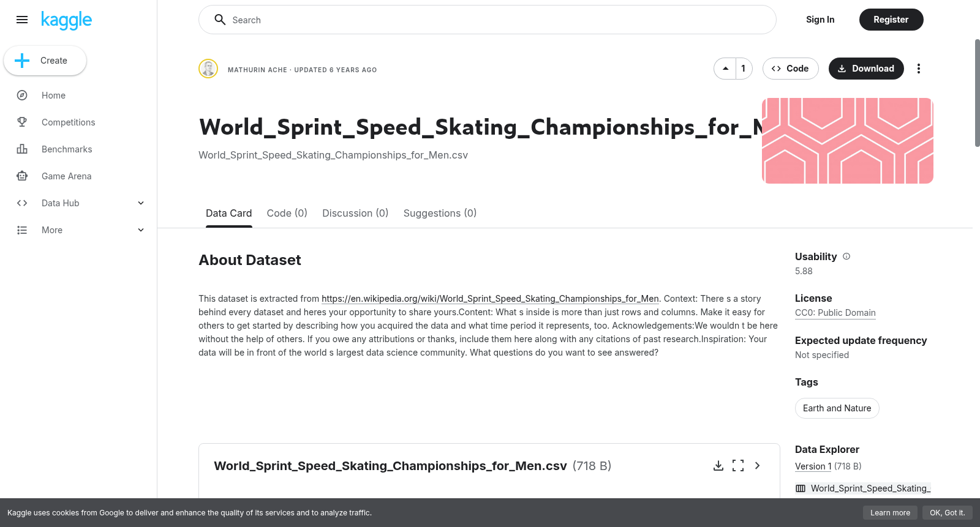Screen dimensions: 980x527
Task: Open Version 1 link in Data Explorer
Action: pyautogui.click(x=813, y=466)
